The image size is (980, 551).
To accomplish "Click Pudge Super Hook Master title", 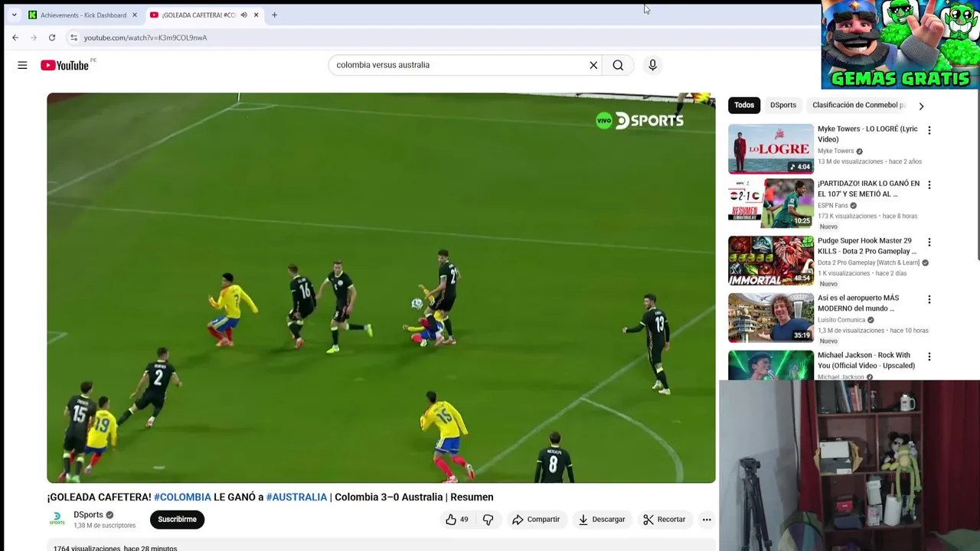I will point(867,246).
